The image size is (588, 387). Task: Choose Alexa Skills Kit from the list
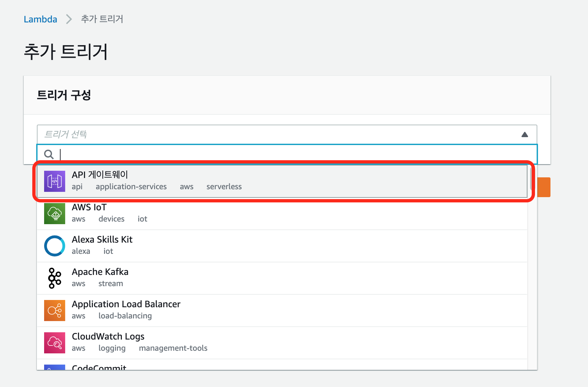282,246
